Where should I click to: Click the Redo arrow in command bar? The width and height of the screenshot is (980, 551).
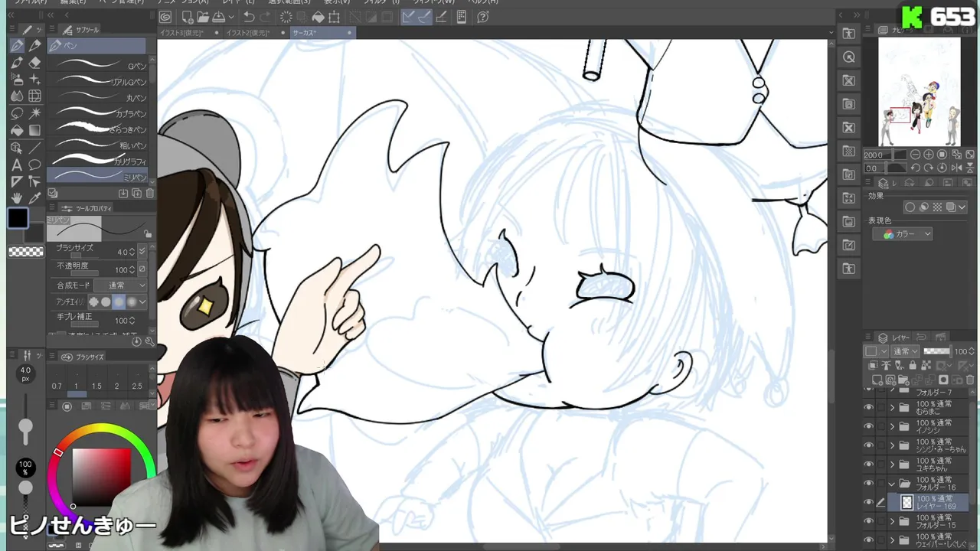click(265, 17)
